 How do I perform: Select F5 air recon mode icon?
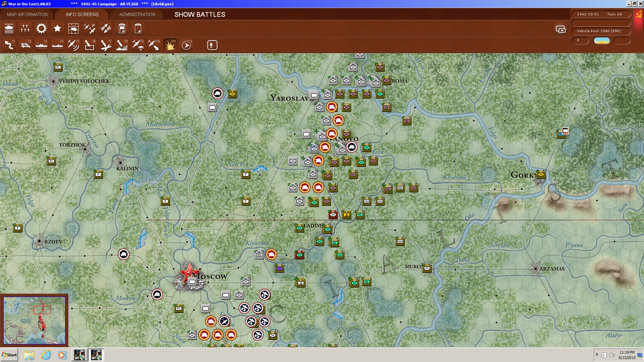[73, 45]
